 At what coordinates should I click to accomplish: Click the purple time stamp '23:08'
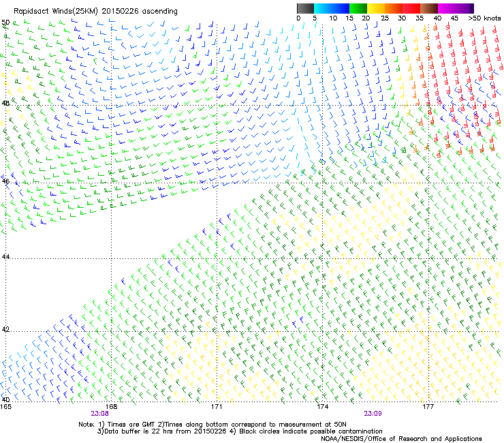99,414
